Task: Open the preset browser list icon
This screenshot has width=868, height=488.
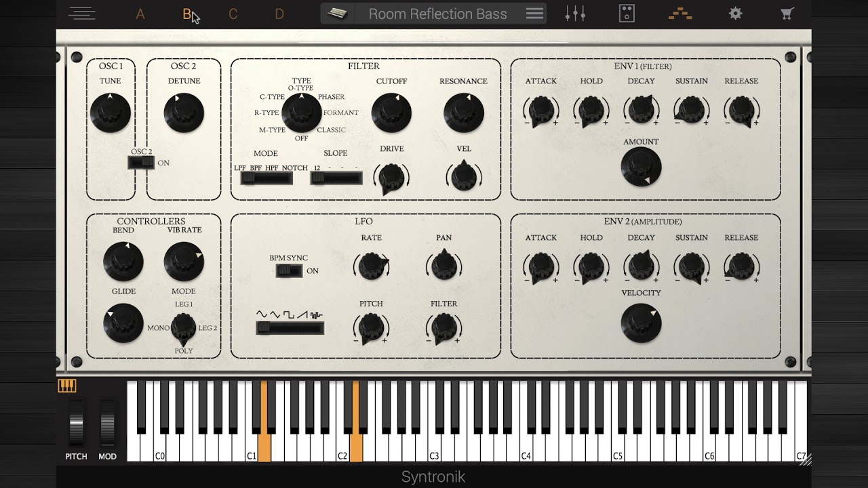Action: (82, 14)
